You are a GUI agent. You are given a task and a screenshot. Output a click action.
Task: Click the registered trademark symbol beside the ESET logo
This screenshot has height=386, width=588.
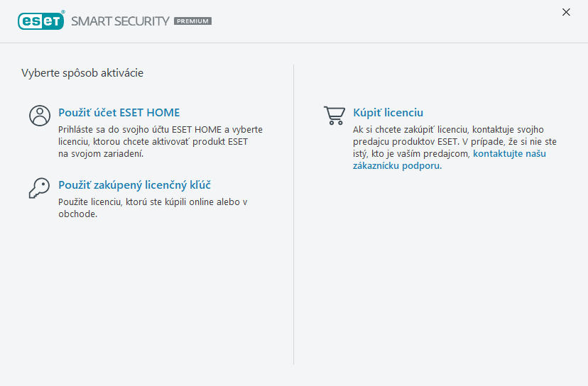(x=62, y=13)
